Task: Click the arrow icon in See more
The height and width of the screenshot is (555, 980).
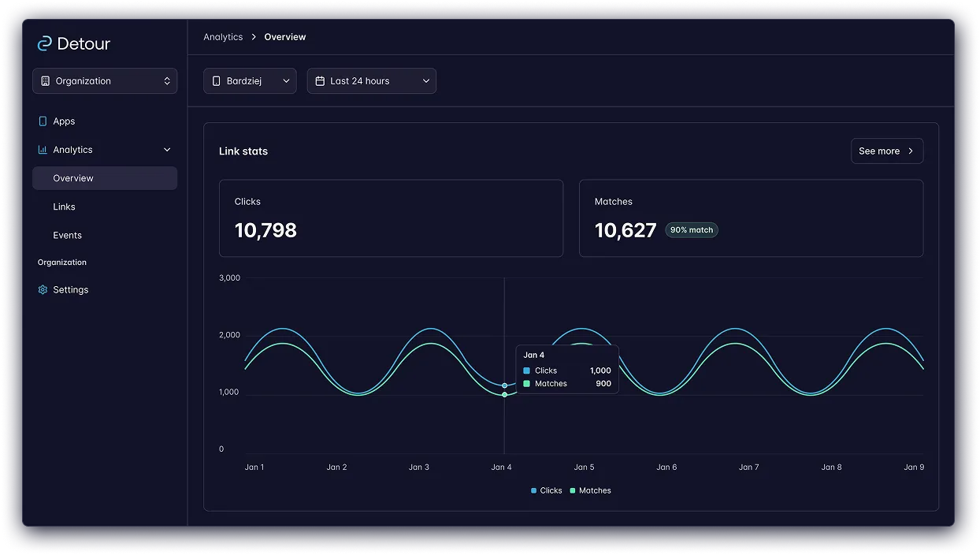Action: (x=911, y=151)
